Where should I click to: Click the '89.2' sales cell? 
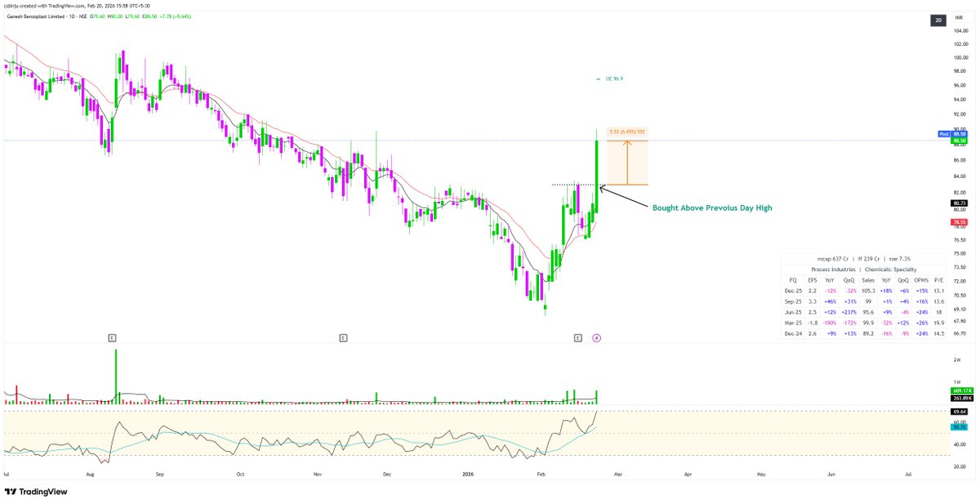pos(869,332)
